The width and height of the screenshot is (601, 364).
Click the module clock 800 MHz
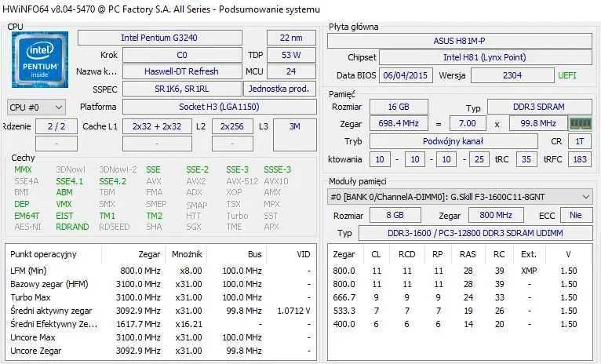pyautogui.click(x=496, y=215)
